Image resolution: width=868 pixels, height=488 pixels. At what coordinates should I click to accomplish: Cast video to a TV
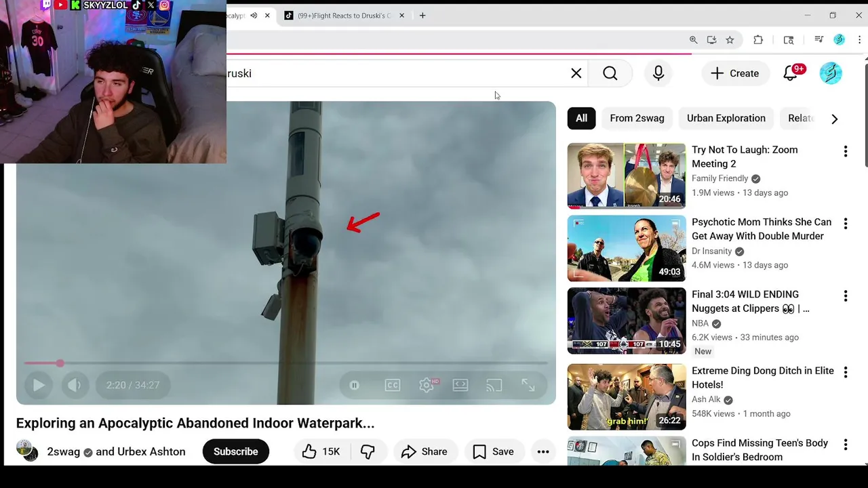pos(494,385)
